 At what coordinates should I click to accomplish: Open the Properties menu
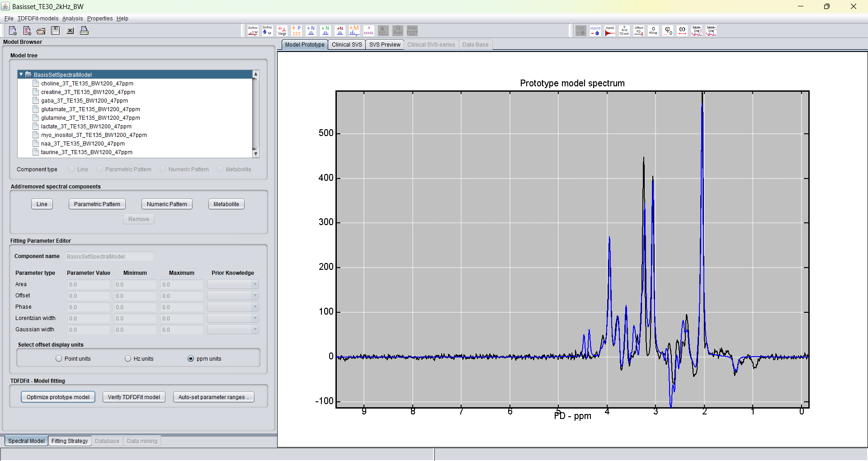pos(100,19)
